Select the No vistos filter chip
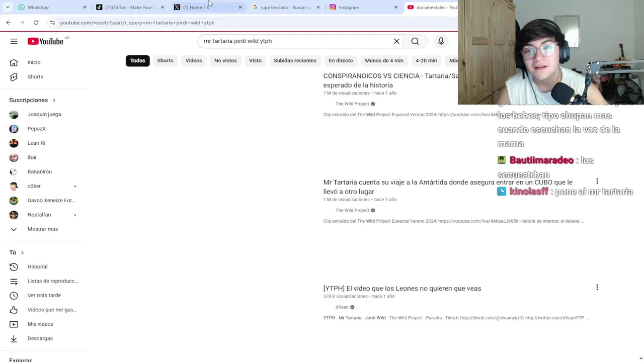 225,61
